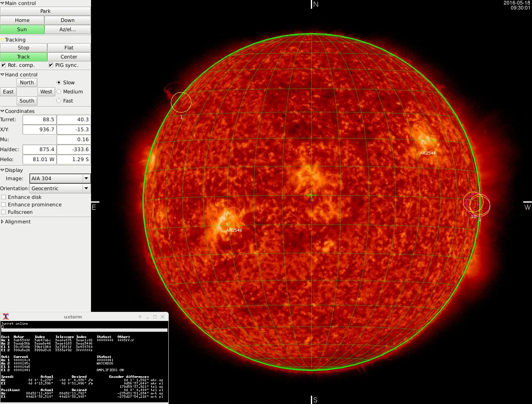Maximize the uxterm terminal window
This screenshot has width=532, height=404.
155,317
